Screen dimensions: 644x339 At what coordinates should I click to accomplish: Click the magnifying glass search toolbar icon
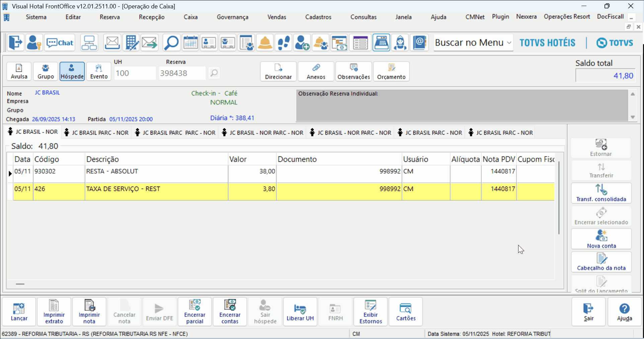tap(171, 43)
